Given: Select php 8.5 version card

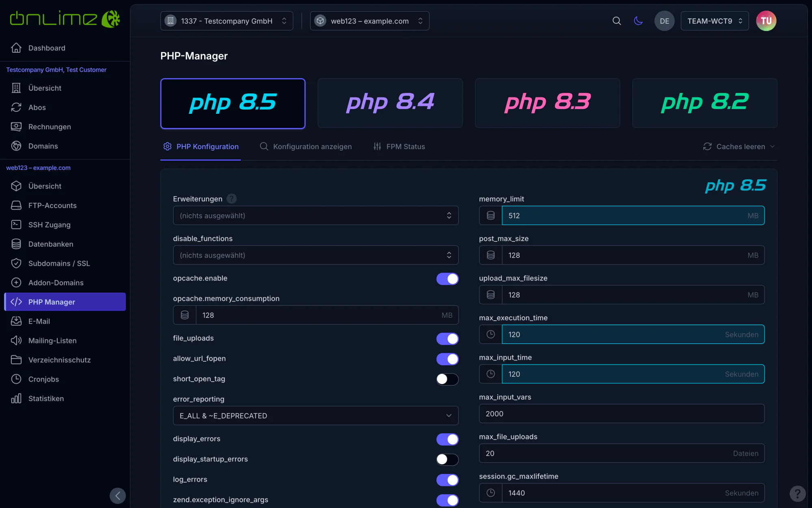Looking at the screenshot, I should 233,103.
